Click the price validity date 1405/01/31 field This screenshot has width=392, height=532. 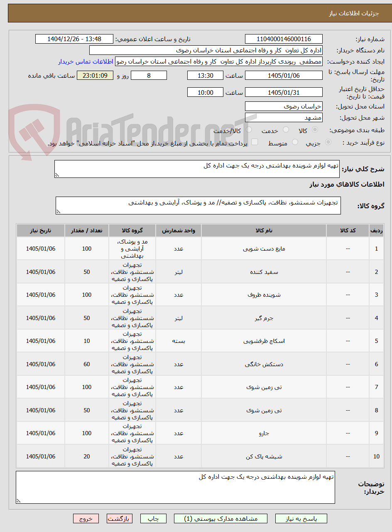(284, 92)
